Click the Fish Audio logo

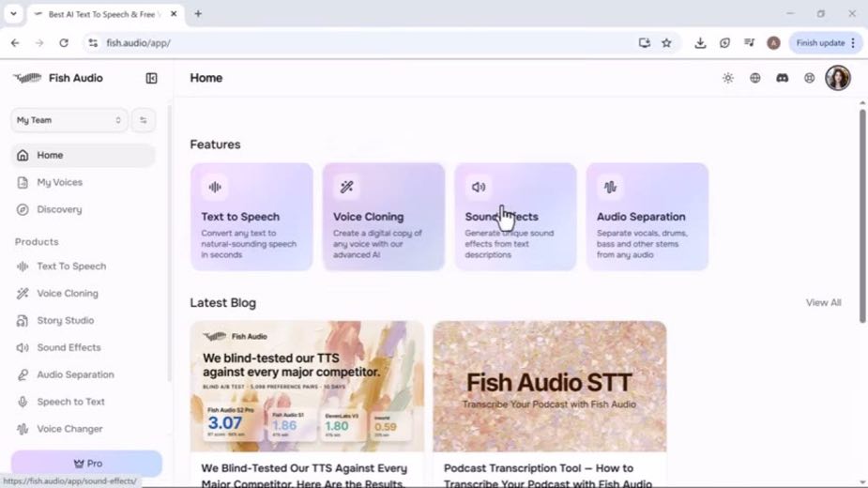tap(58, 78)
